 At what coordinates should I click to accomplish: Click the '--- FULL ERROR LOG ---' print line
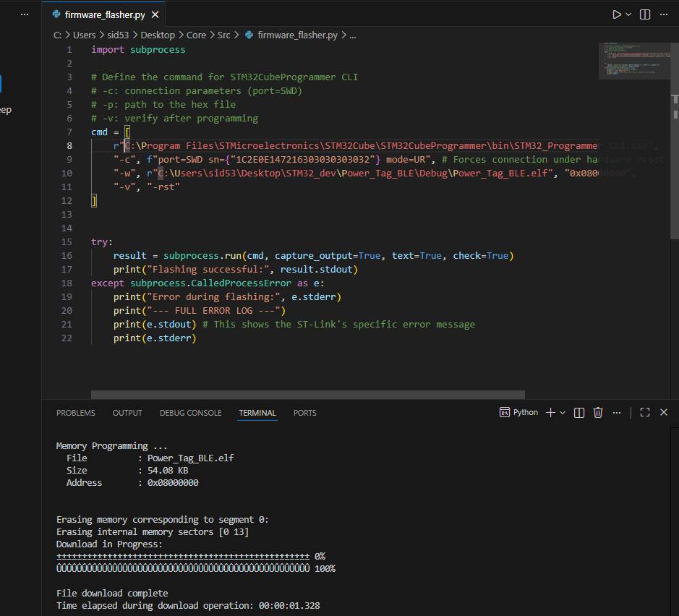pyautogui.click(x=199, y=311)
